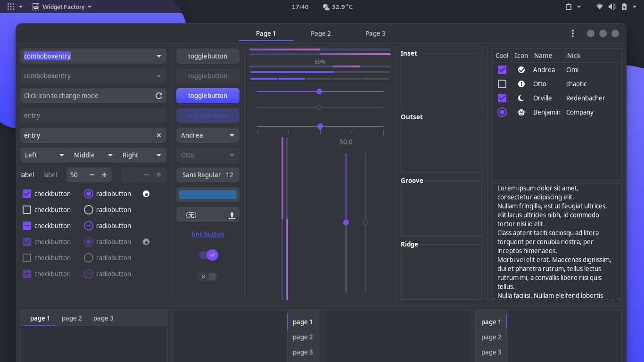Open the Sans Regular 12 font button
The width and height of the screenshot is (644, 362).
pos(208,175)
